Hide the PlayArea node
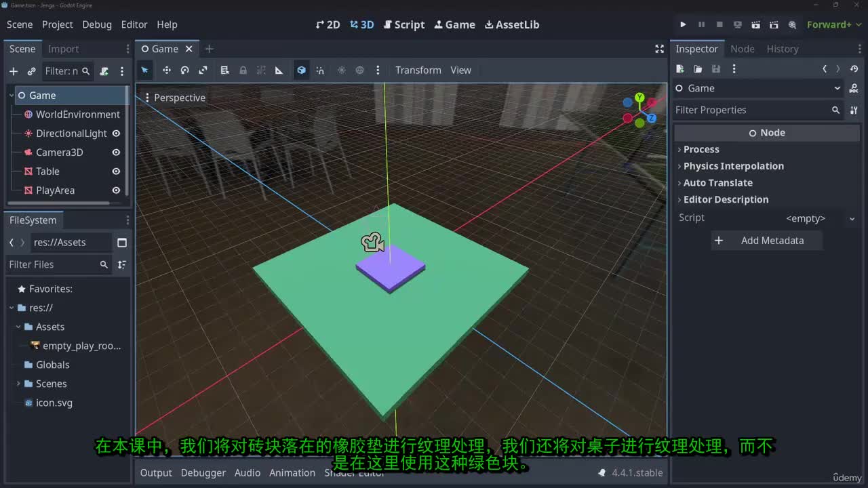The height and width of the screenshot is (488, 868). point(116,190)
